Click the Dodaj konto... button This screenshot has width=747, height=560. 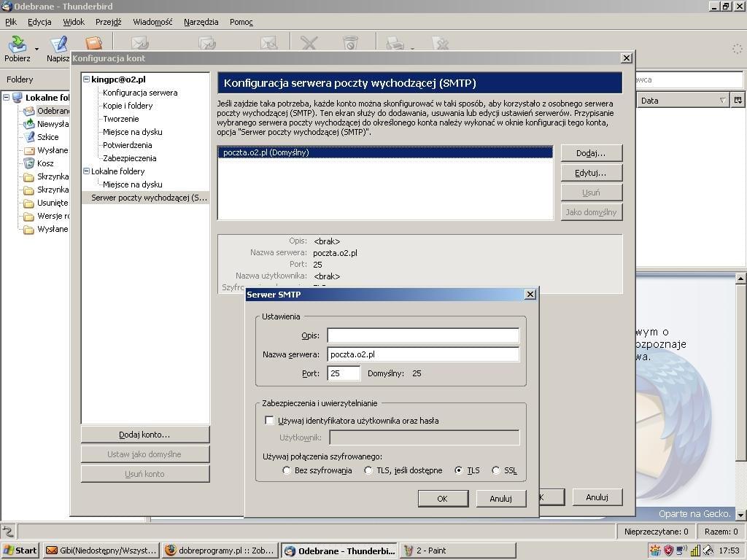144,435
